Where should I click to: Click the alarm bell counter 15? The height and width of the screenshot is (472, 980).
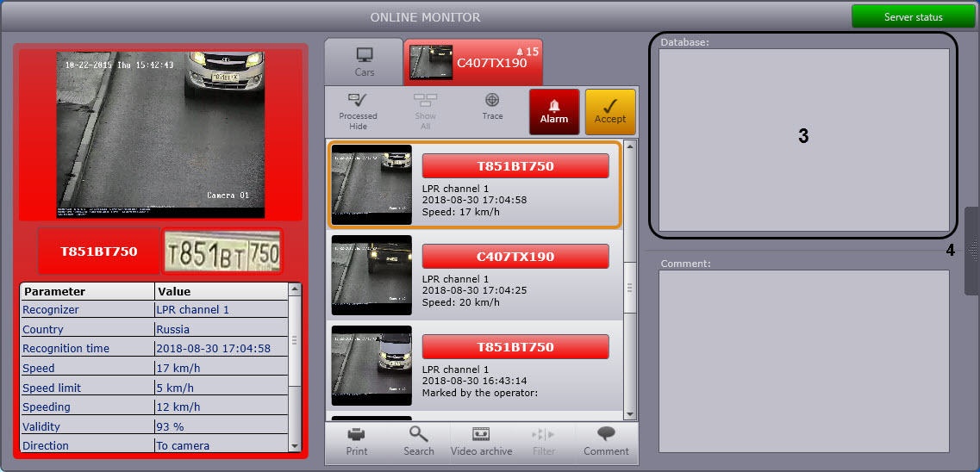click(x=527, y=51)
